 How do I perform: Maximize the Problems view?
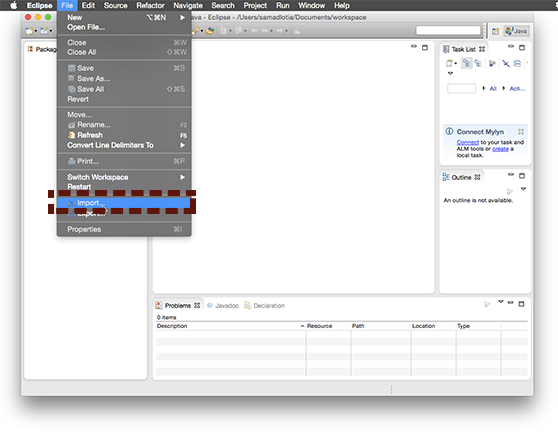click(x=521, y=304)
